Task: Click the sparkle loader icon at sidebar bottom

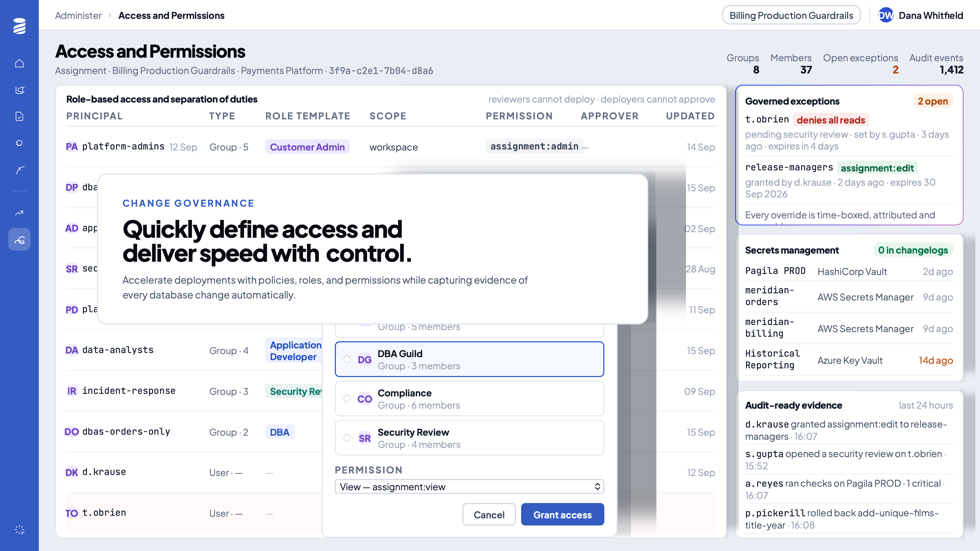Action: (x=19, y=530)
